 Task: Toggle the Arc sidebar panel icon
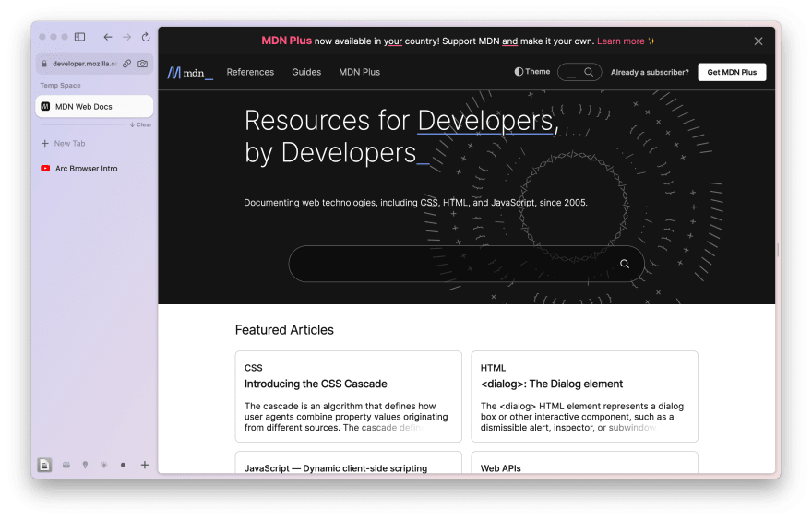point(79,37)
